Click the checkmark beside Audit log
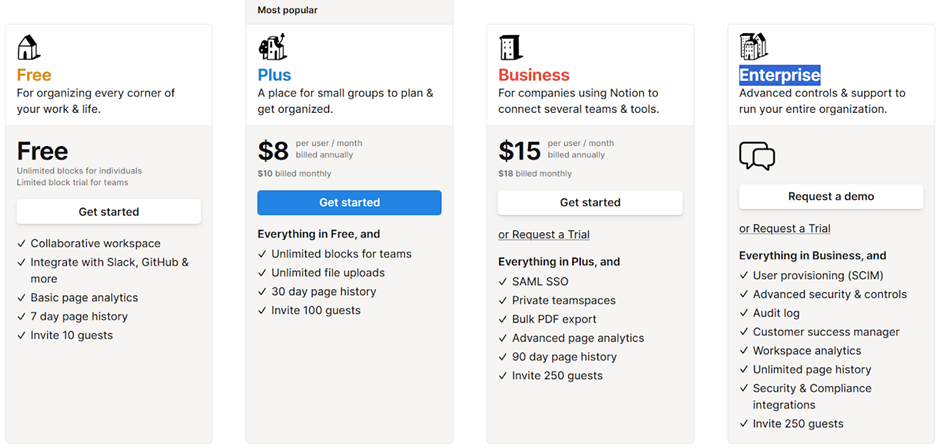Screen dimensions: 940x448 point(744,314)
